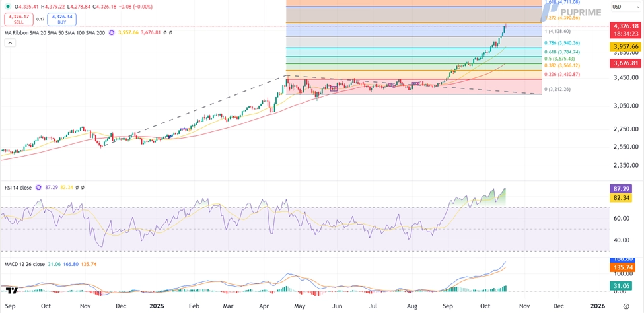Click the MA Ribbon loading refresh icon
This screenshot has width=644, height=313.
coord(112,32)
